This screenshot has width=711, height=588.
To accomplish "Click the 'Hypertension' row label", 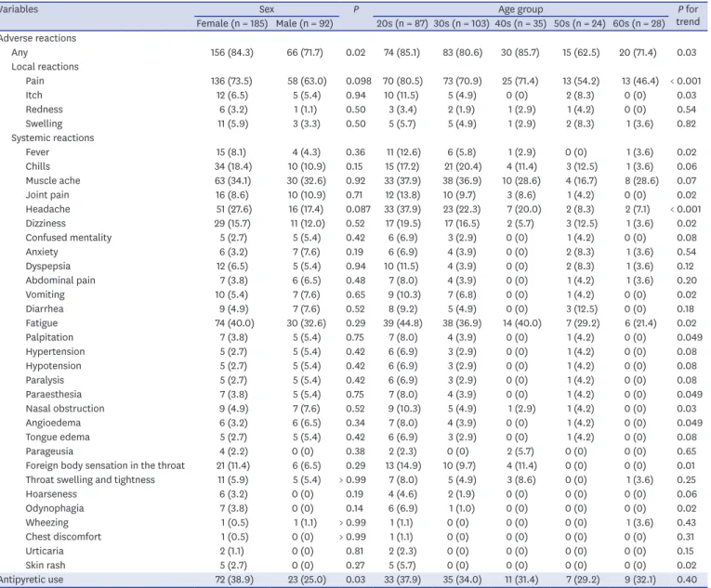I will [x=55, y=352].
